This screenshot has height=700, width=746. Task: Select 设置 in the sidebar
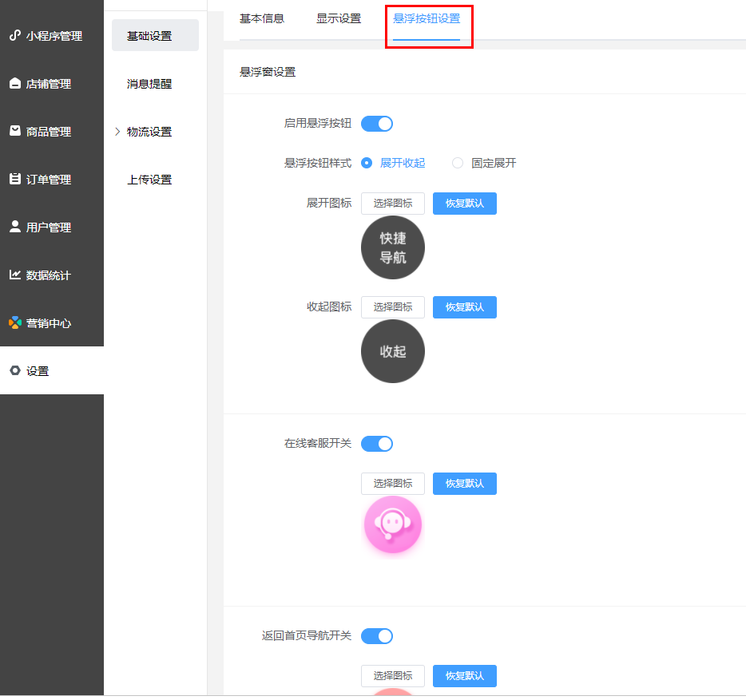(52, 370)
